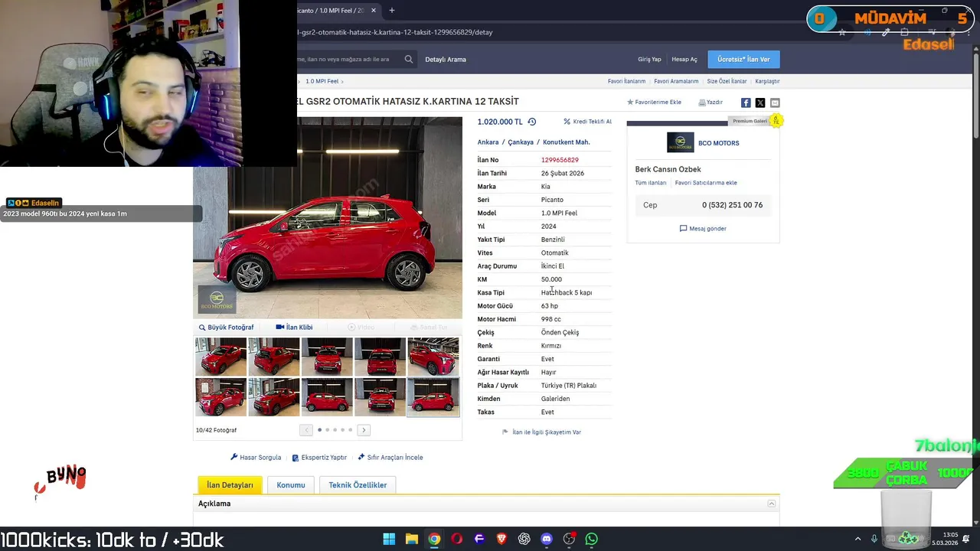The height and width of the screenshot is (551, 980).
Task: Click taskbar clock showing 13:05
Action: 950,535
